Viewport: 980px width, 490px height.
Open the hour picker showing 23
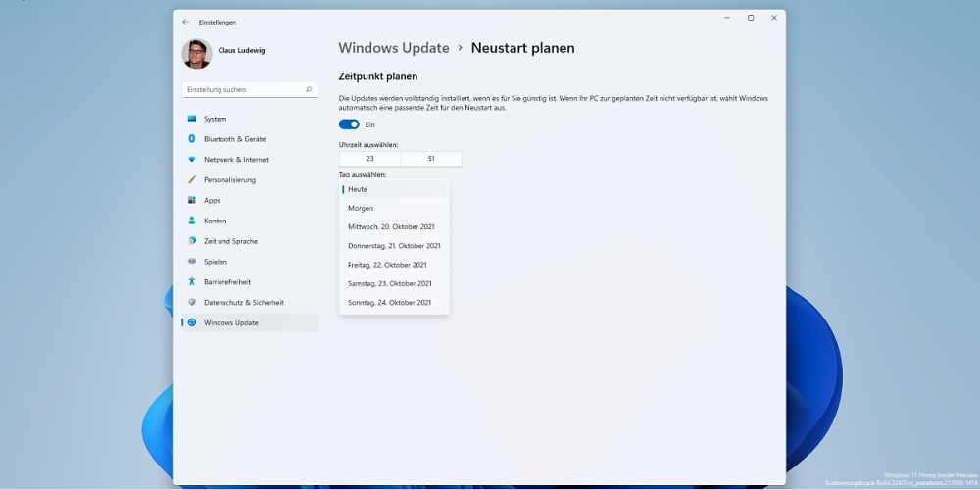(x=370, y=159)
